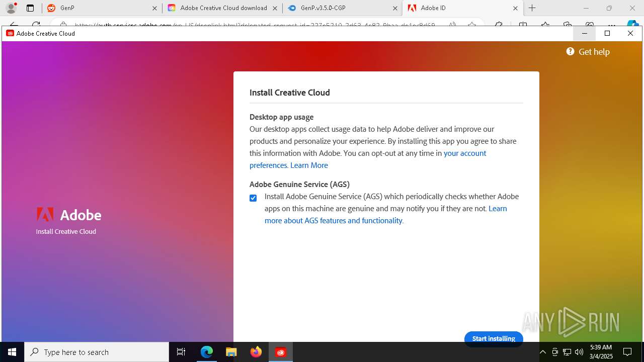The image size is (644, 362).
Task: Click the Adobe favicon on Adobe ID tab
Action: pyautogui.click(x=412, y=8)
